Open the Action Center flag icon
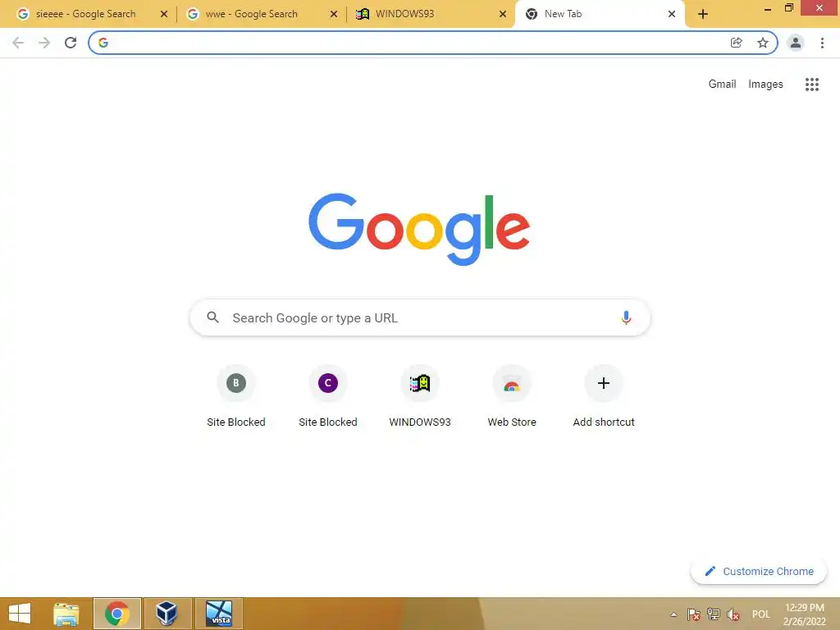 tap(694, 614)
